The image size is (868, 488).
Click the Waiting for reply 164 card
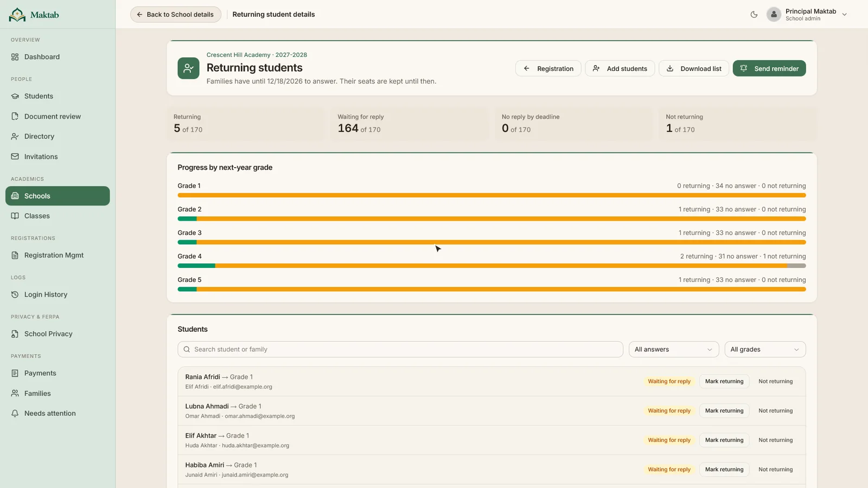point(410,124)
